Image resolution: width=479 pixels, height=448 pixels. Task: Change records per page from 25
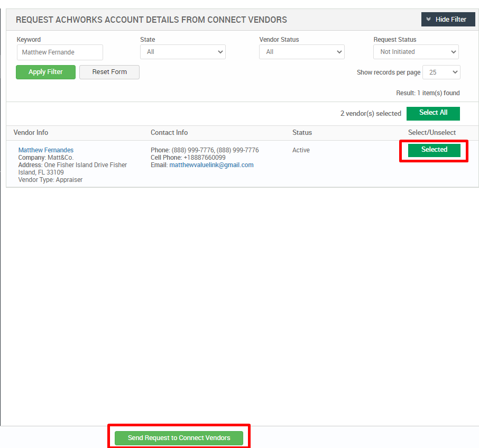point(441,72)
